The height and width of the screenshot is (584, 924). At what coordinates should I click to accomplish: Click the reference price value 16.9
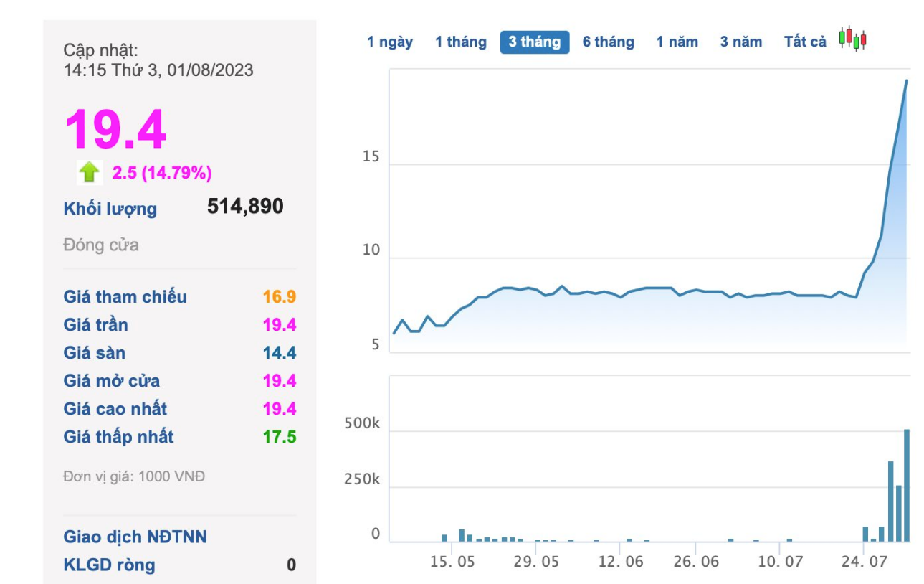click(x=280, y=297)
